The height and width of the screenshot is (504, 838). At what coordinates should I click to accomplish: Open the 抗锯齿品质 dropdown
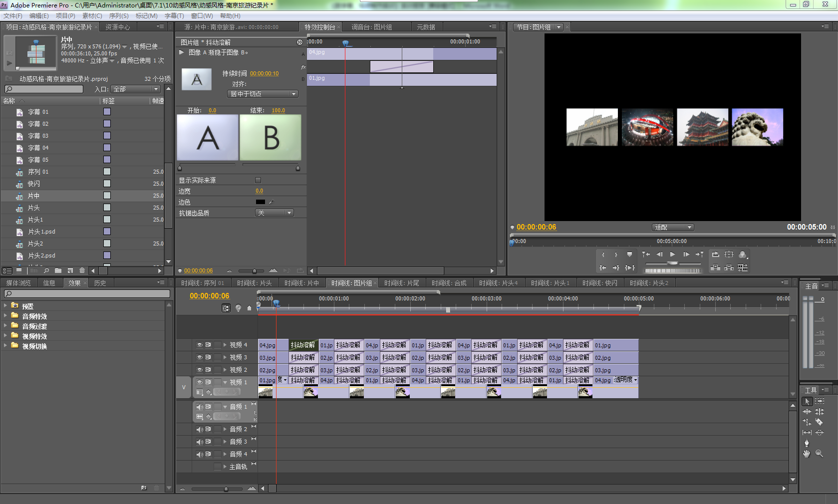coord(274,213)
